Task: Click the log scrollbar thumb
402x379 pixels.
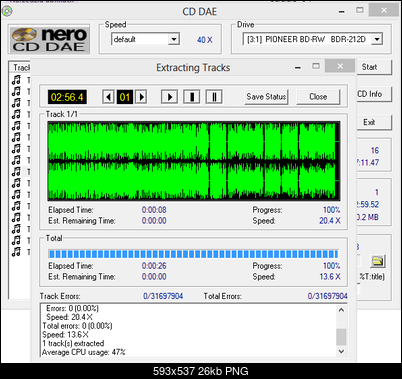Action: pyautogui.click(x=341, y=337)
